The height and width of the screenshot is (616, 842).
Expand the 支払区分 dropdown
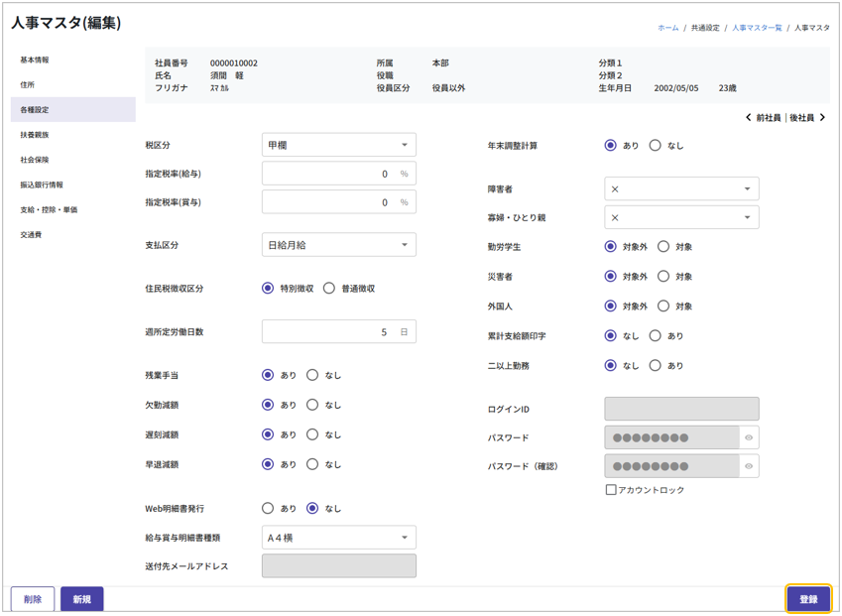click(x=404, y=245)
